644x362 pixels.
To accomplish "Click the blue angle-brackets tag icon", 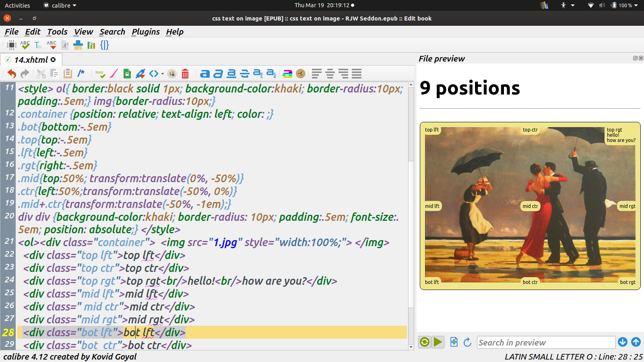I will 154,74.
